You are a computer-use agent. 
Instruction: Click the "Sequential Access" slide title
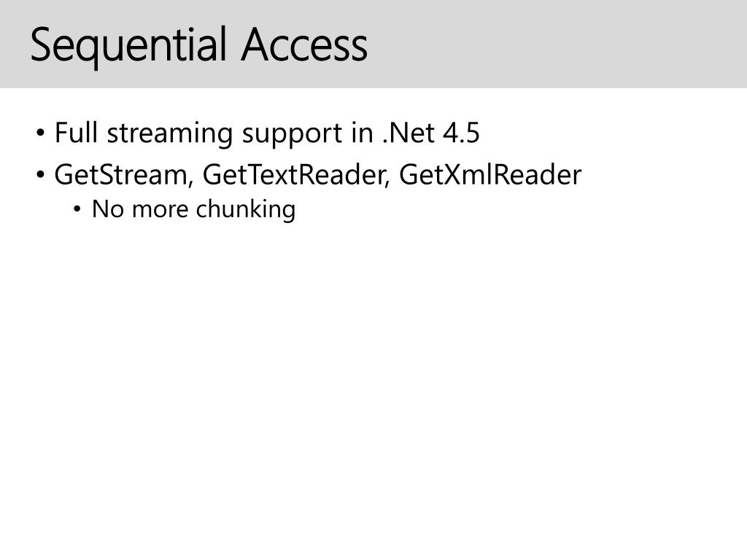point(199,46)
